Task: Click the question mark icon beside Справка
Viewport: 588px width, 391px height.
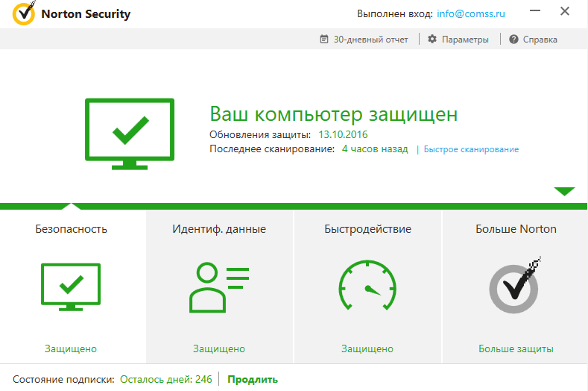Action: [513, 39]
